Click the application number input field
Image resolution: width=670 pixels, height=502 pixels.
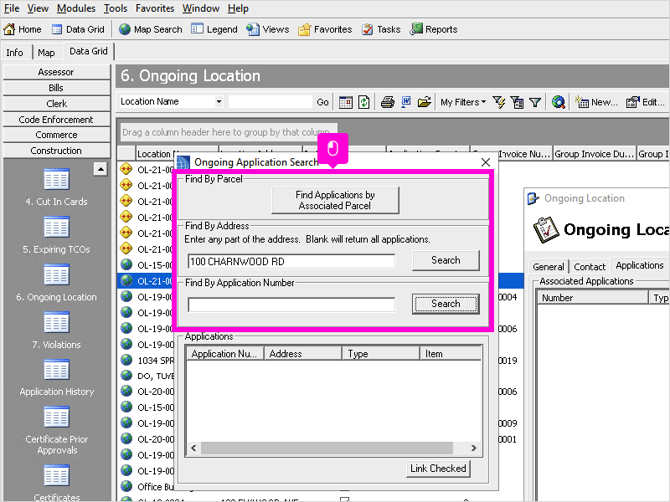pyautogui.click(x=291, y=305)
